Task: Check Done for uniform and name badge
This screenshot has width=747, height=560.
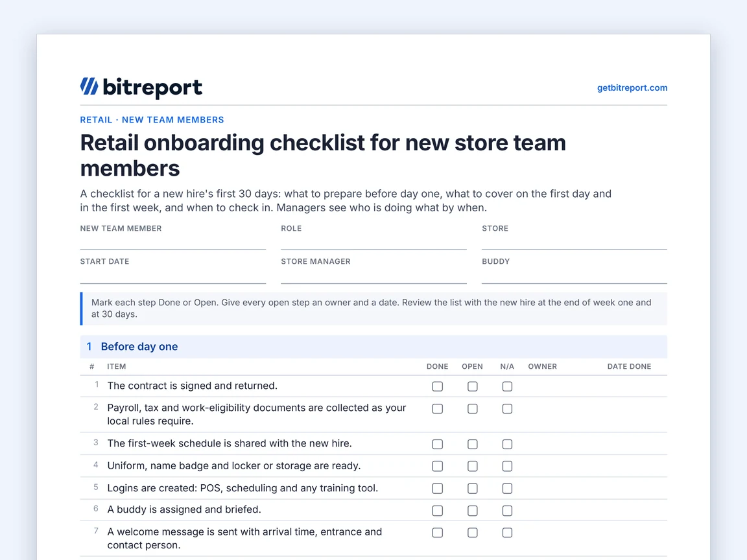Action: (437, 466)
